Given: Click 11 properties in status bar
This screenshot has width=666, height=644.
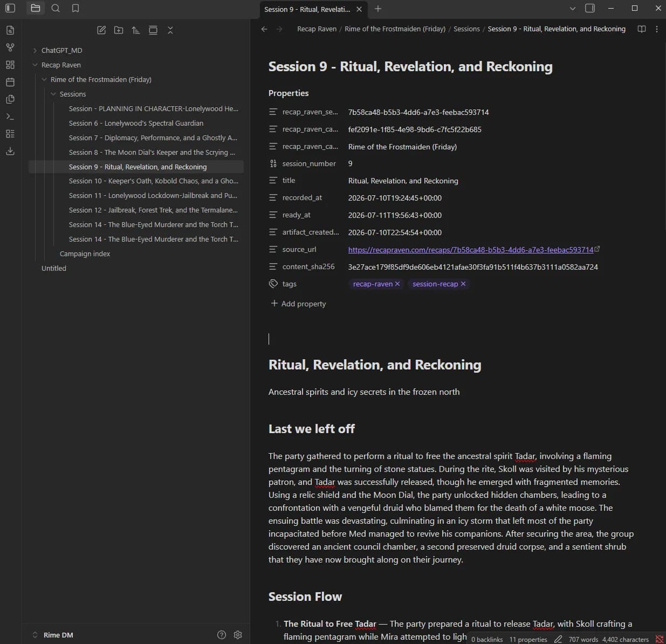Looking at the screenshot, I should click(528, 639).
